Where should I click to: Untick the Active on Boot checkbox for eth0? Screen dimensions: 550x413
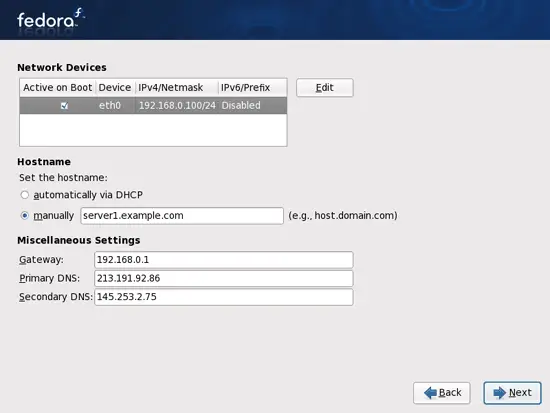64,106
